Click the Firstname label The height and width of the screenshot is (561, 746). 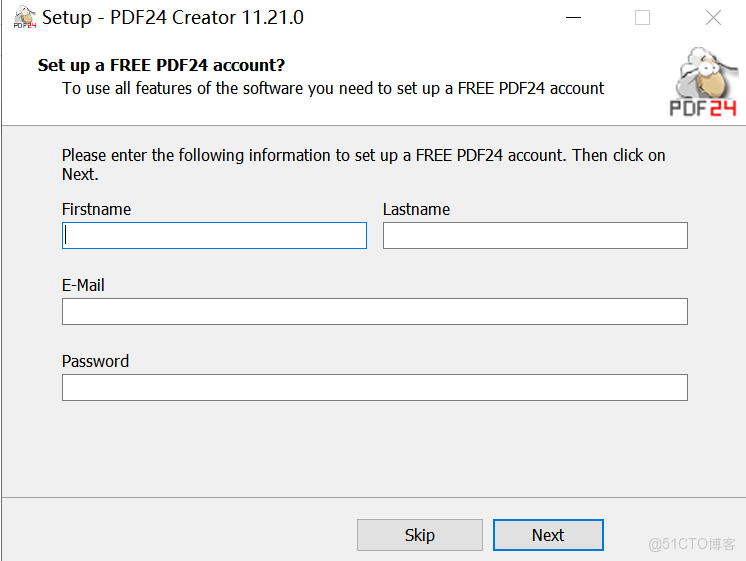point(96,209)
